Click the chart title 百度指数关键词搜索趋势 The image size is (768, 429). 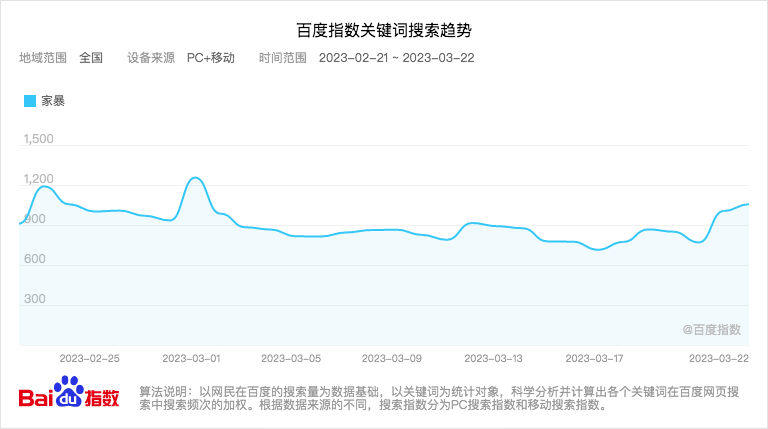[x=384, y=30]
